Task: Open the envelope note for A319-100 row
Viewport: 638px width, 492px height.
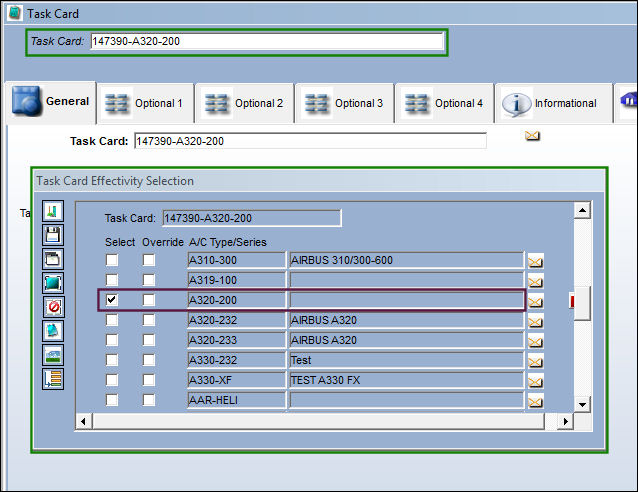Action: coord(535,281)
